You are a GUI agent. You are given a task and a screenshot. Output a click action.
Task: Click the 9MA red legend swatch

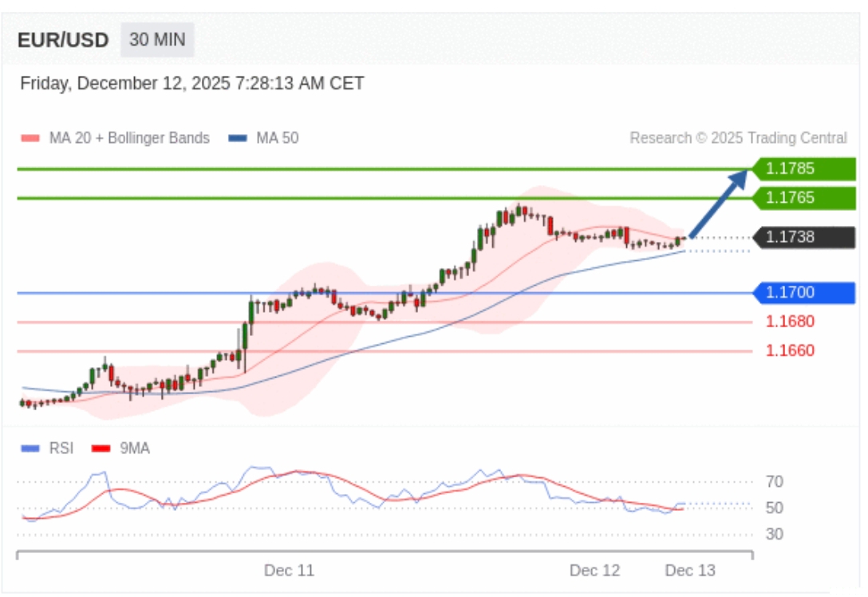(101, 449)
